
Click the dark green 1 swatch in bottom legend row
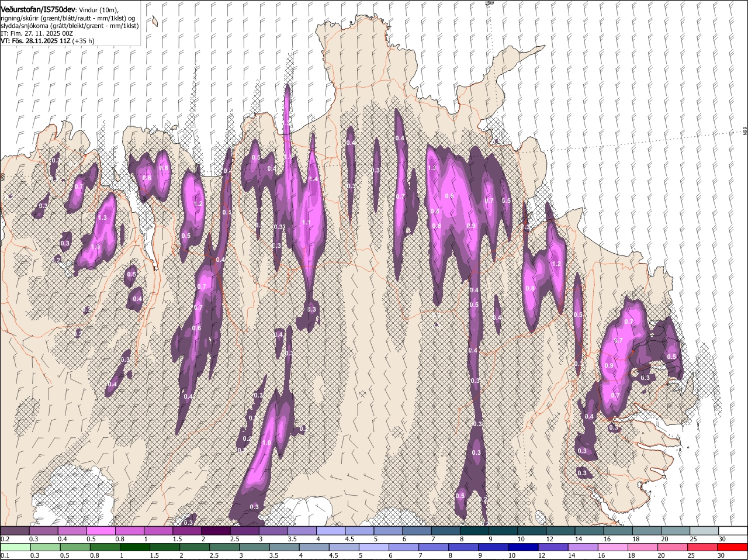pyautogui.click(x=134, y=547)
